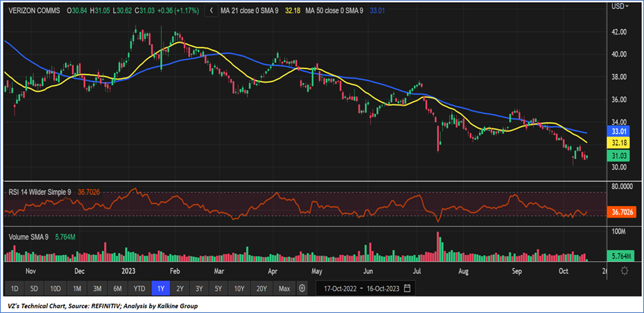Viewport: 644px width, 313px height.
Task: Select the active 1Y range button
Action: click(161, 288)
